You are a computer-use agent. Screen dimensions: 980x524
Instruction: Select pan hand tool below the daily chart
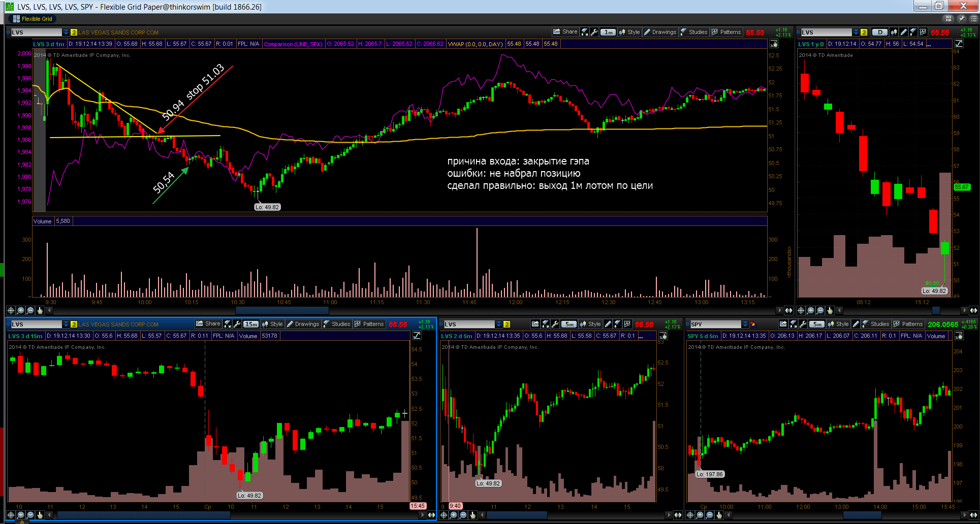(x=830, y=310)
